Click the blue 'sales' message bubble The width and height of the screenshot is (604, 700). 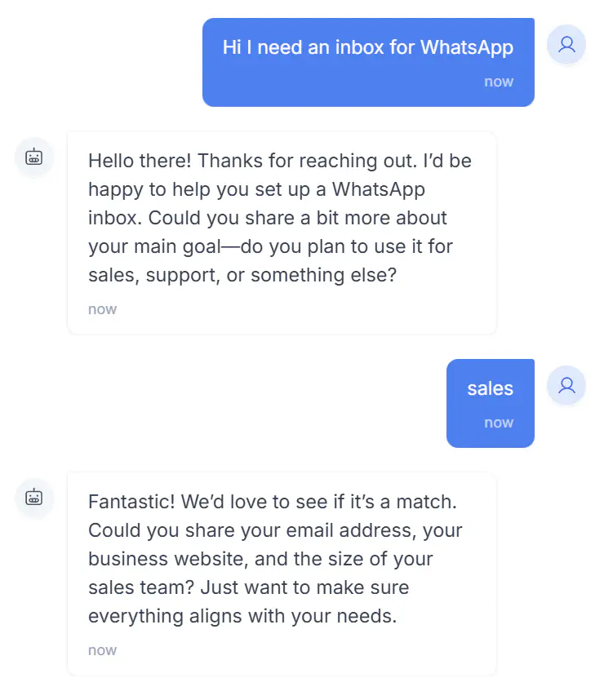click(490, 403)
